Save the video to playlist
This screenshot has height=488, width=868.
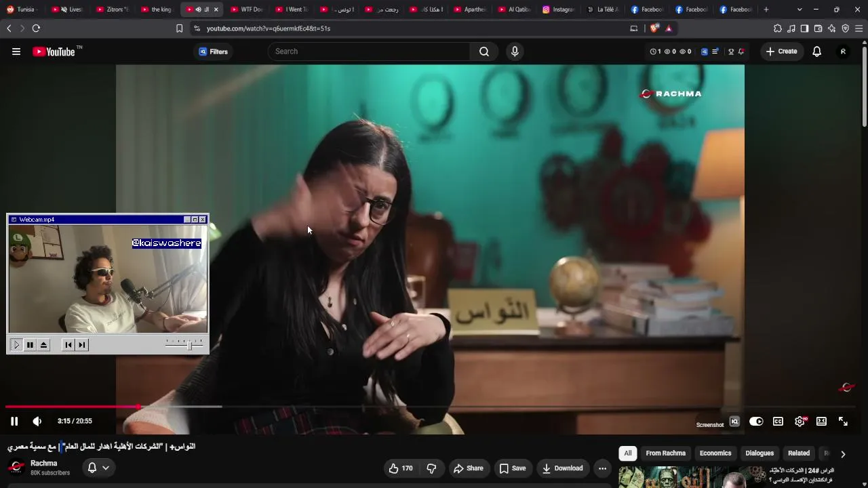(x=513, y=468)
